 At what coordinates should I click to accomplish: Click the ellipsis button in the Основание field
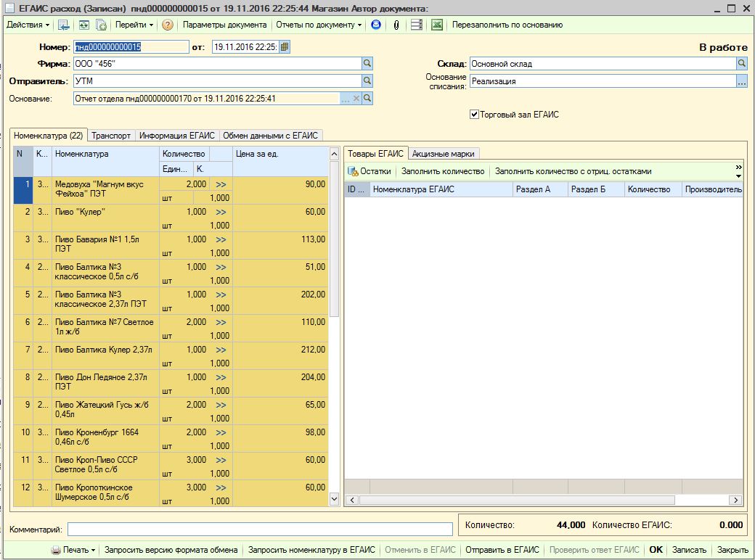pos(346,98)
